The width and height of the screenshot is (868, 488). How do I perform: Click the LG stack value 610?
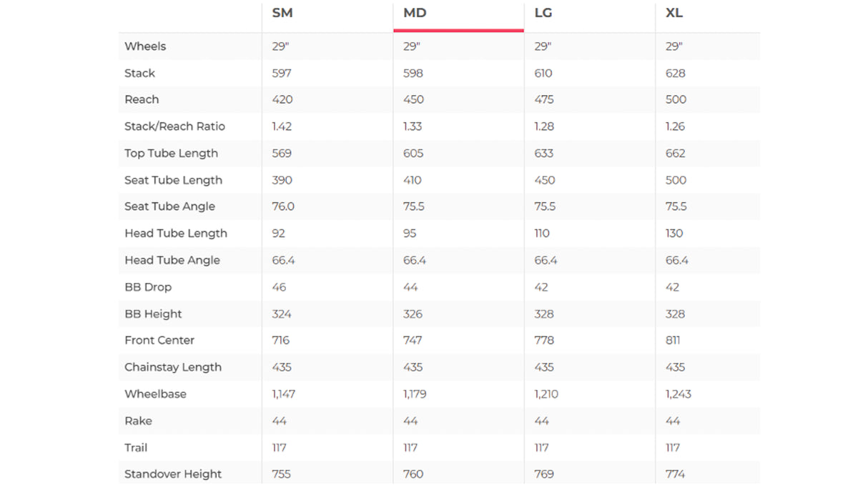pyautogui.click(x=543, y=73)
